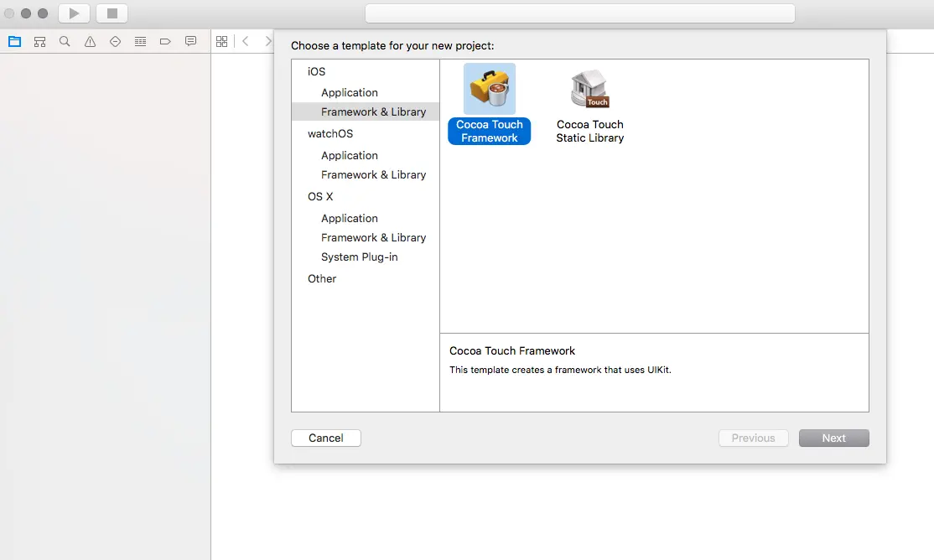Open the Find navigator magnifier icon
934x560 pixels.
65,42
